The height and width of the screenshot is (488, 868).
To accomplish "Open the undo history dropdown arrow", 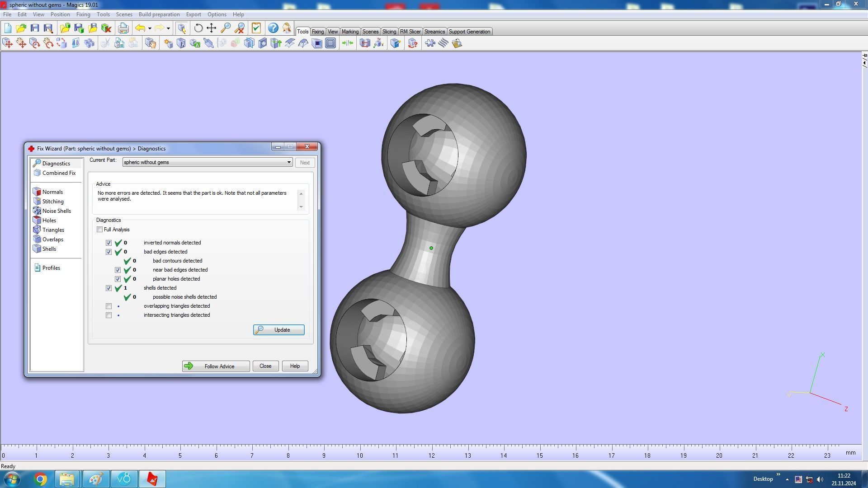I will [x=150, y=28].
